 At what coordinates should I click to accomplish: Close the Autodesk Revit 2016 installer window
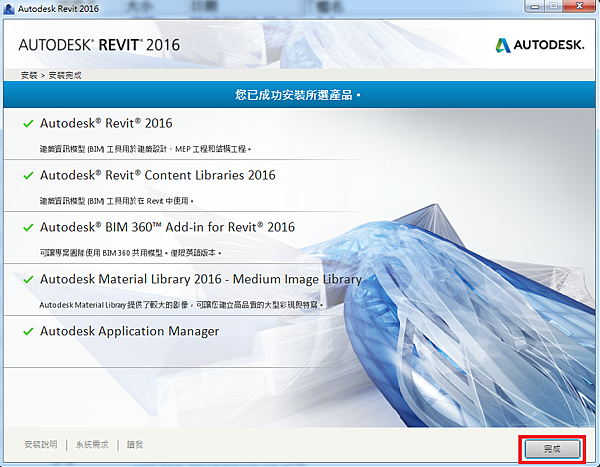pyautogui.click(x=580, y=6)
